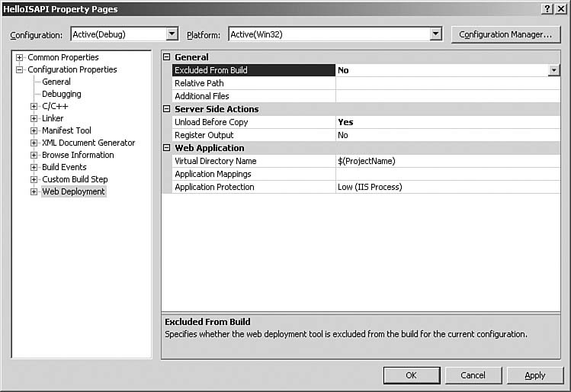The height and width of the screenshot is (392, 571).
Task: Collapse the Web Application section
Action: coord(167,147)
